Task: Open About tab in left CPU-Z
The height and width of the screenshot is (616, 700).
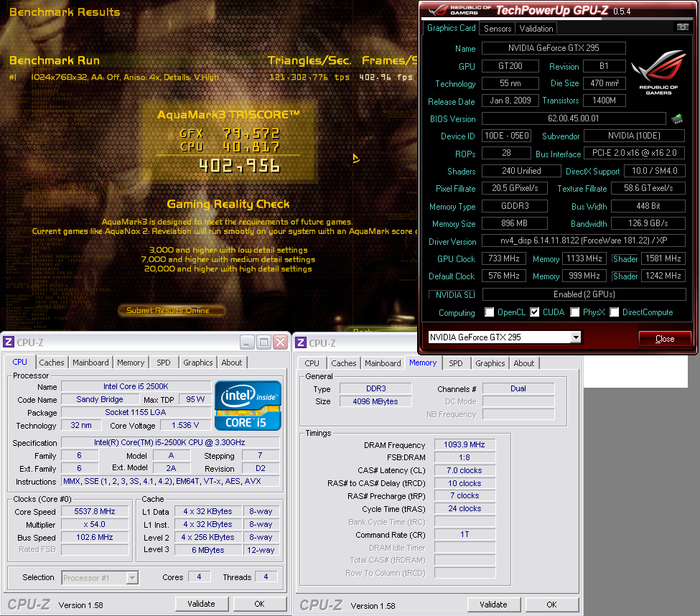Action: (x=232, y=363)
